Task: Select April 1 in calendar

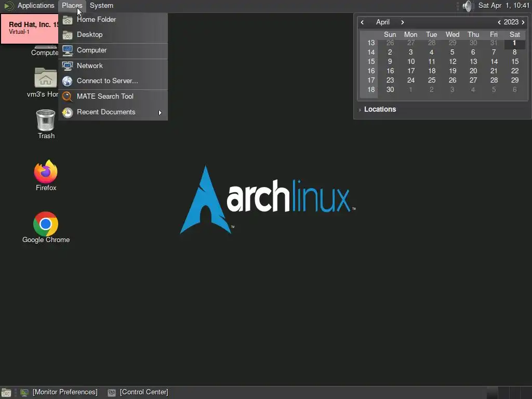Action: pos(514,43)
